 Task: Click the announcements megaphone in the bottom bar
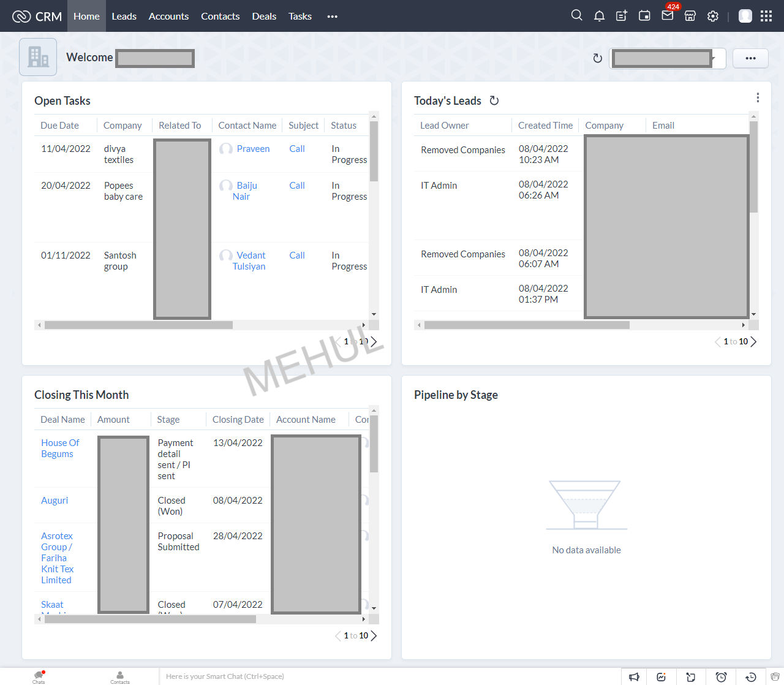point(634,676)
